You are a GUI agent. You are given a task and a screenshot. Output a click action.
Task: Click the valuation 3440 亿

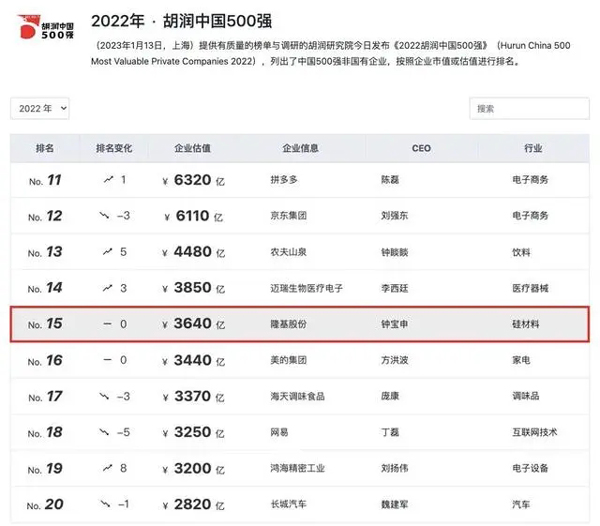[x=194, y=361]
